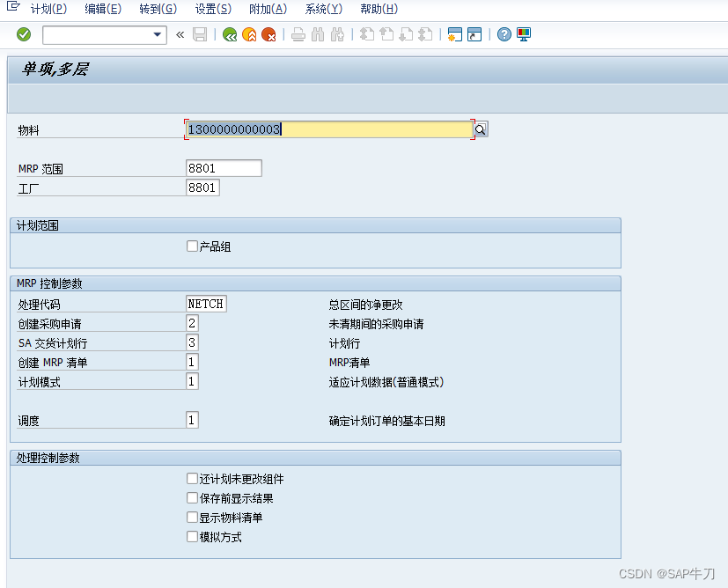Enable 保存前显示结果 checkbox

pos(192,498)
